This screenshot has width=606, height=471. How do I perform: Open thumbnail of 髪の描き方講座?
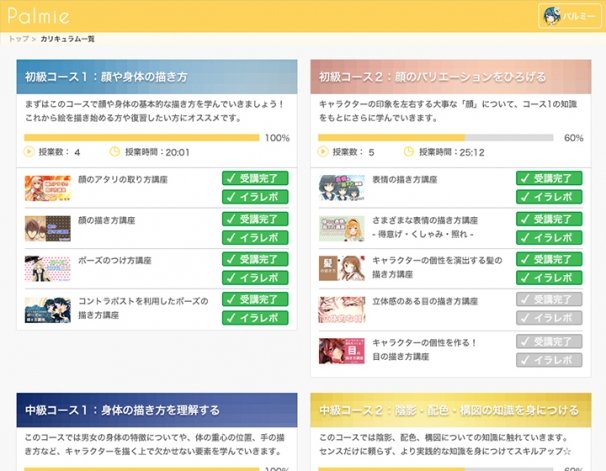pos(342,269)
